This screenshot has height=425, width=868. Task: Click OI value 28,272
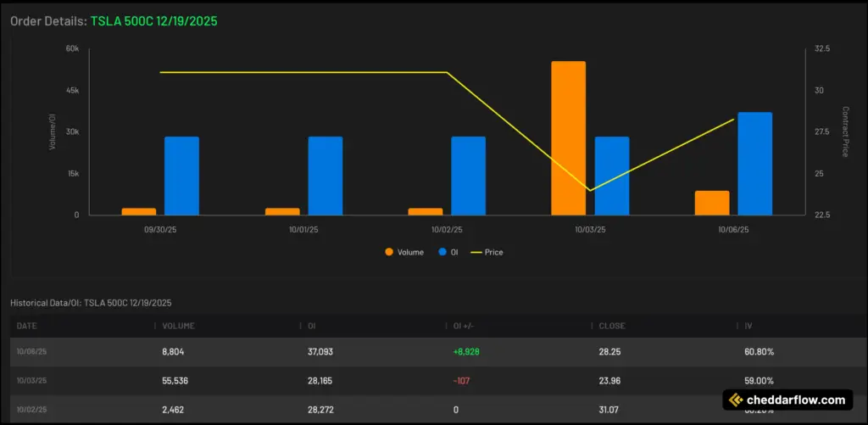click(320, 410)
